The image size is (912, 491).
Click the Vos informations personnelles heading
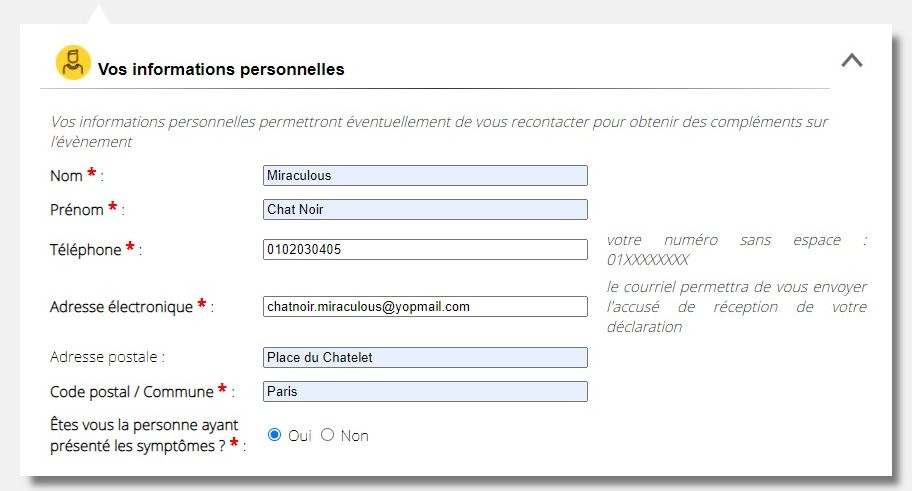tap(221, 69)
